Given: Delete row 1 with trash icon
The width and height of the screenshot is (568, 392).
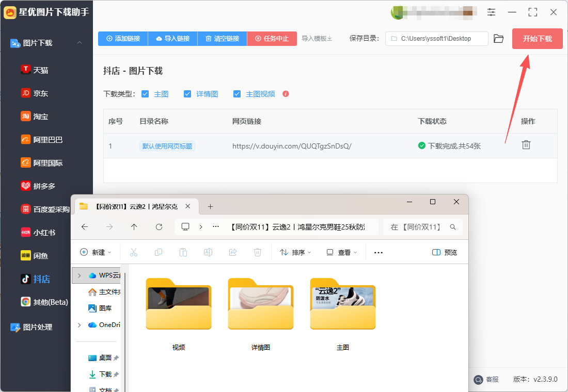Looking at the screenshot, I should pyautogui.click(x=526, y=145).
